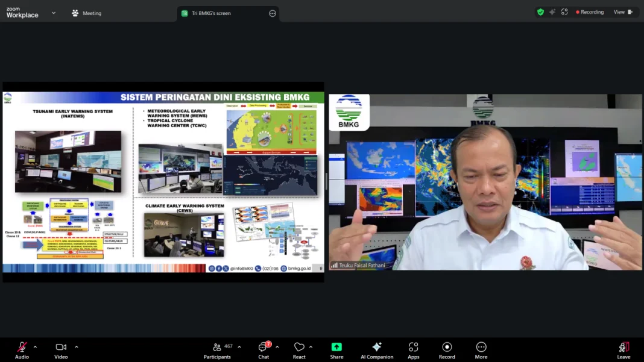Open the View layout menu
This screenshot has height=362, width=644.
623,12
